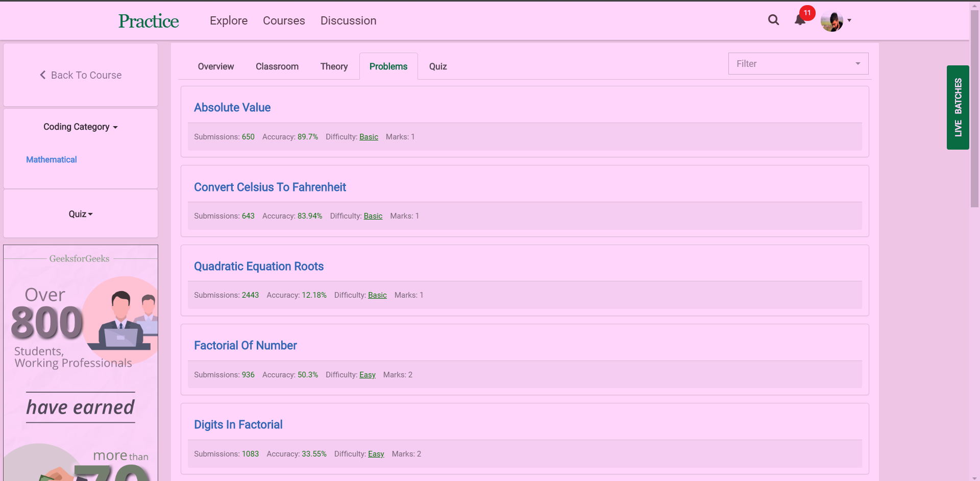
Task: Switch to the Classroom tab
Action: (277, 66)
